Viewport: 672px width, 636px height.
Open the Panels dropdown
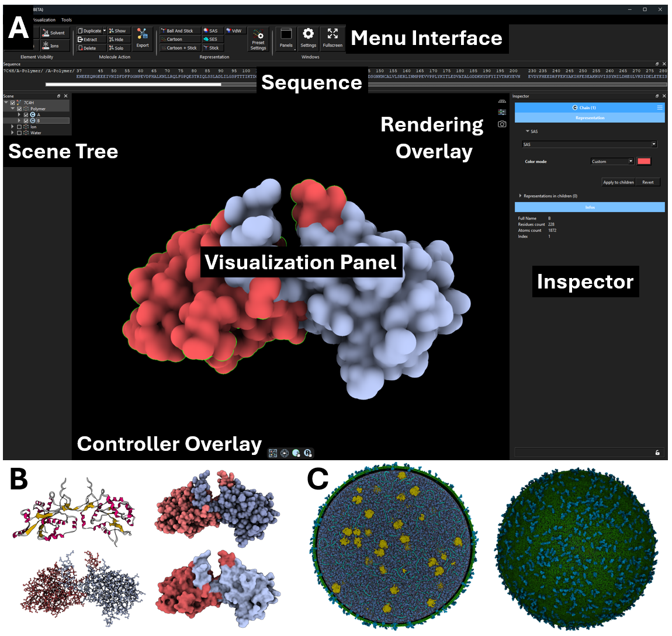pos(286,38)
